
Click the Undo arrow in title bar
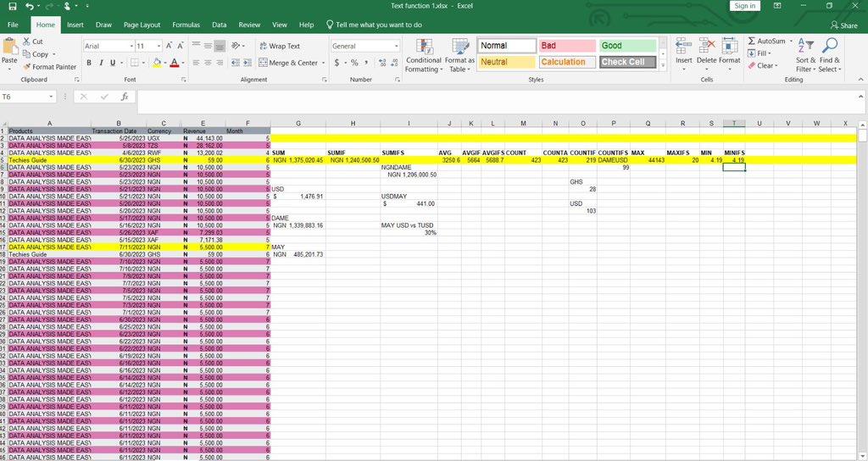tap(30, 6)
